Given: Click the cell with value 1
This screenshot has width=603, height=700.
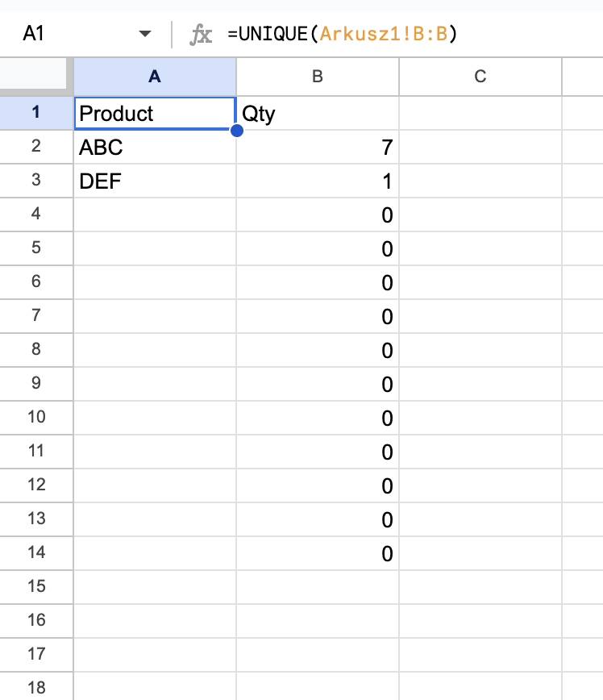Looking at the screenshot, I should (318, 181).
